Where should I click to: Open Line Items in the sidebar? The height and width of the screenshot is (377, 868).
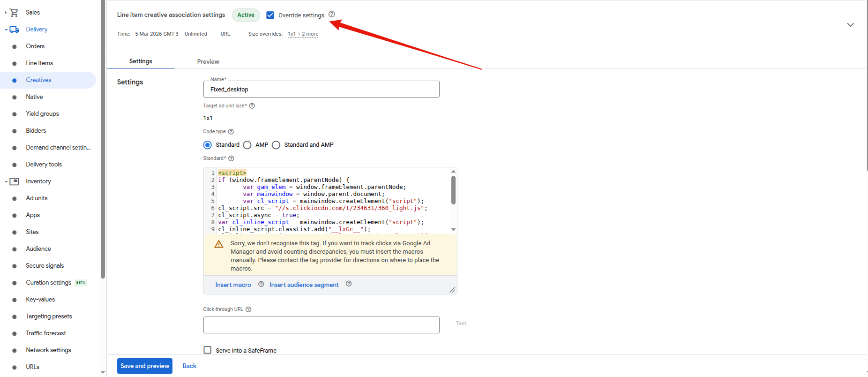(39, 63)
